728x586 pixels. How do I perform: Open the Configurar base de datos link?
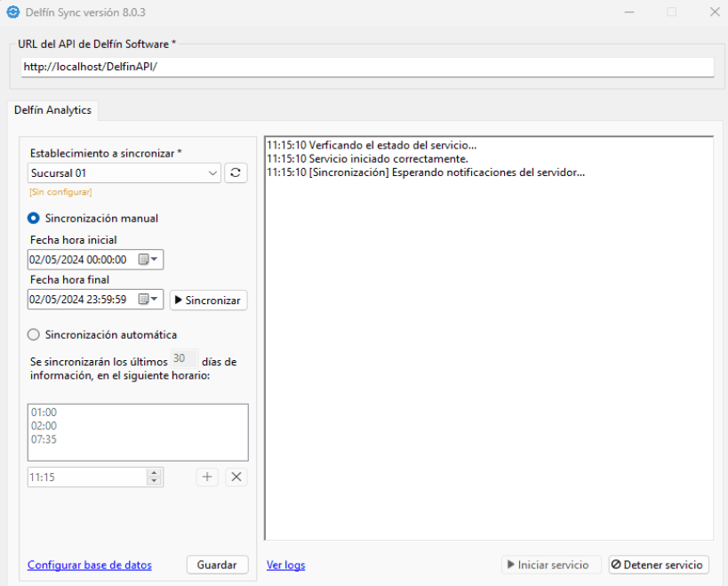coord(90,565)
